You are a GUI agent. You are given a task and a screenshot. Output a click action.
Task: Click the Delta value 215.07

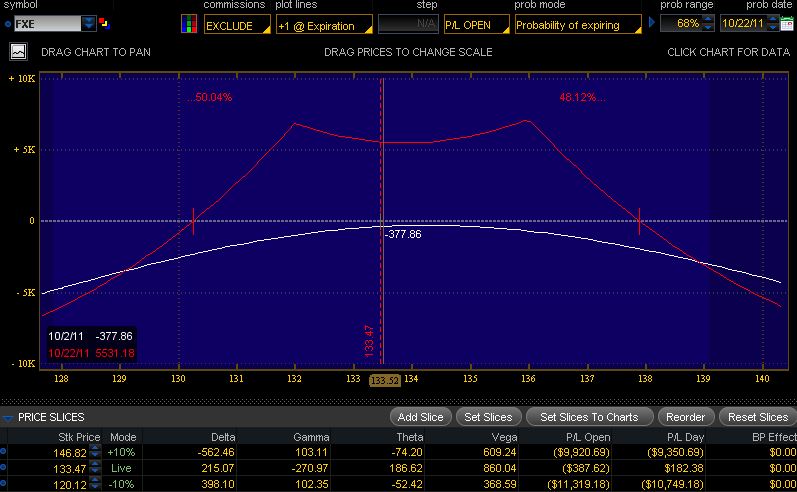tap(221, 468)
